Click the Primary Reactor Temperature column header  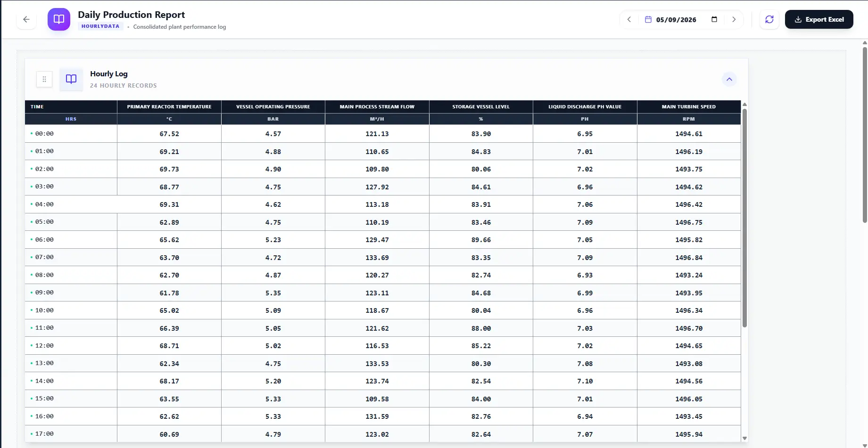tap(169, 107)
